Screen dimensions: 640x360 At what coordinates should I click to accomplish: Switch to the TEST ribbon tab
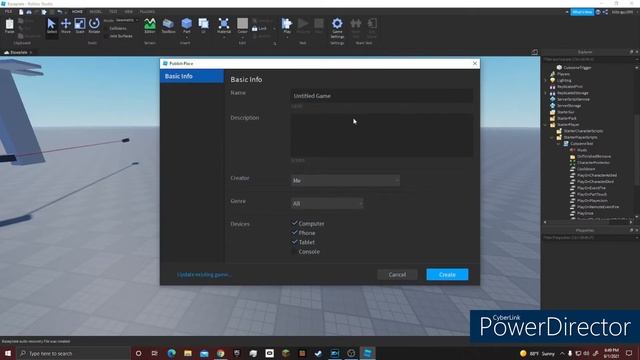(x=113, y=12)
